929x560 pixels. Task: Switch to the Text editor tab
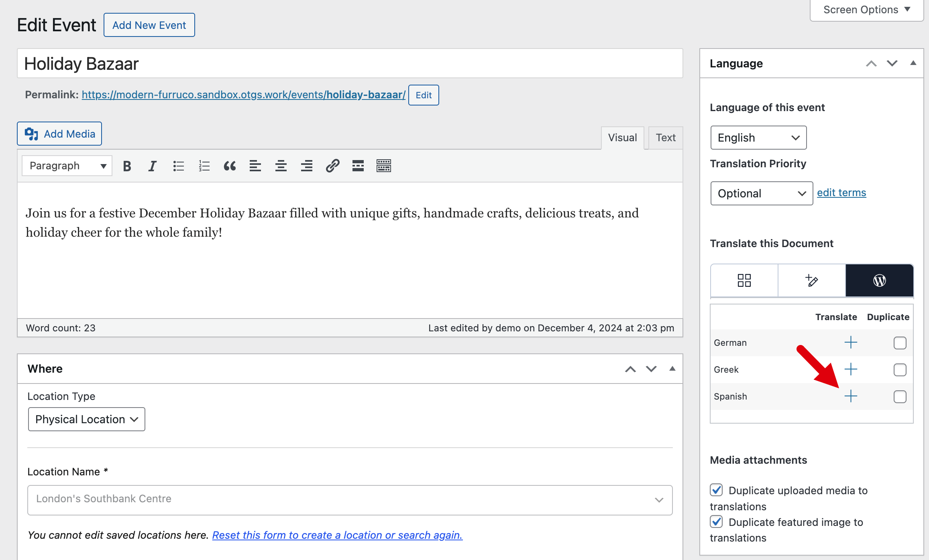(665, 138)
